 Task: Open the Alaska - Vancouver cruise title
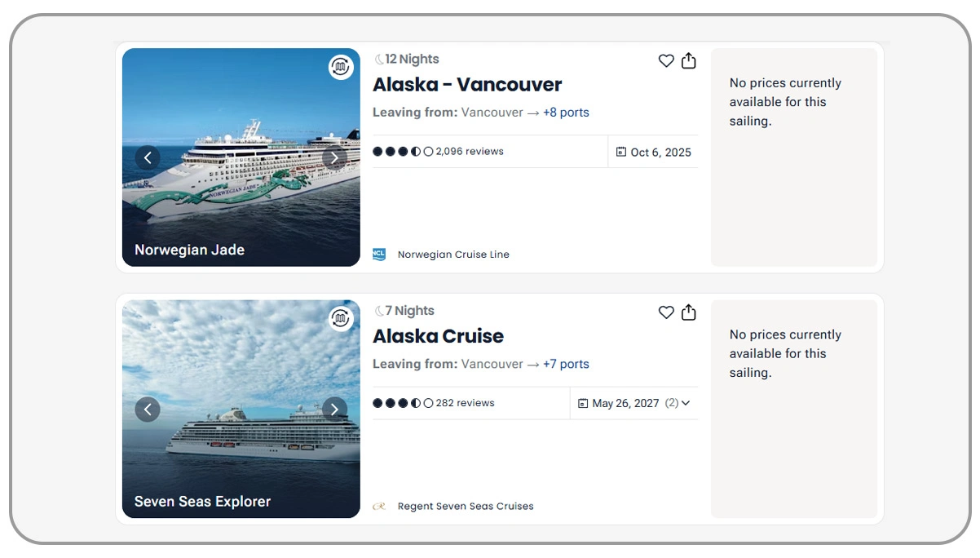tap(467, 85)
